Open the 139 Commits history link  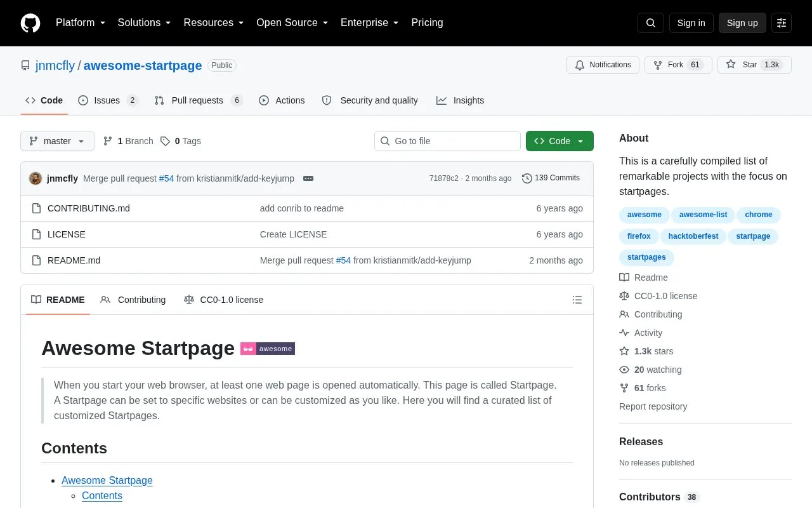pyautogui.click(x=551, y=178)
